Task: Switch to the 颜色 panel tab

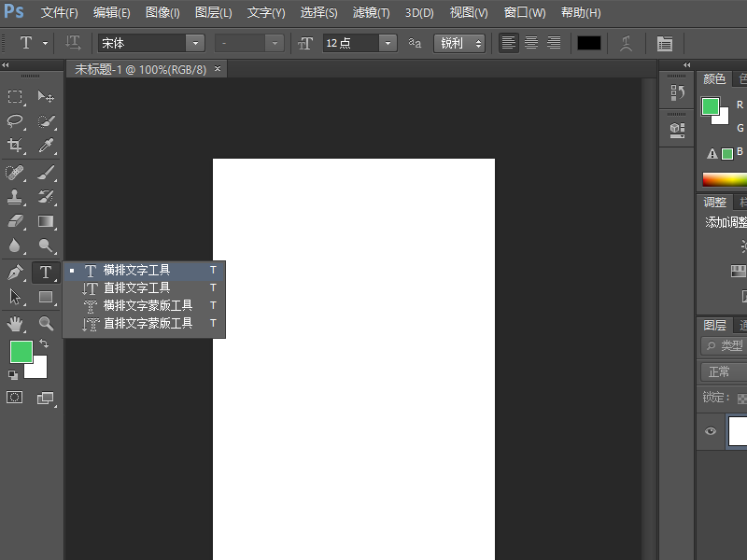Action: (x=714, y=78)
